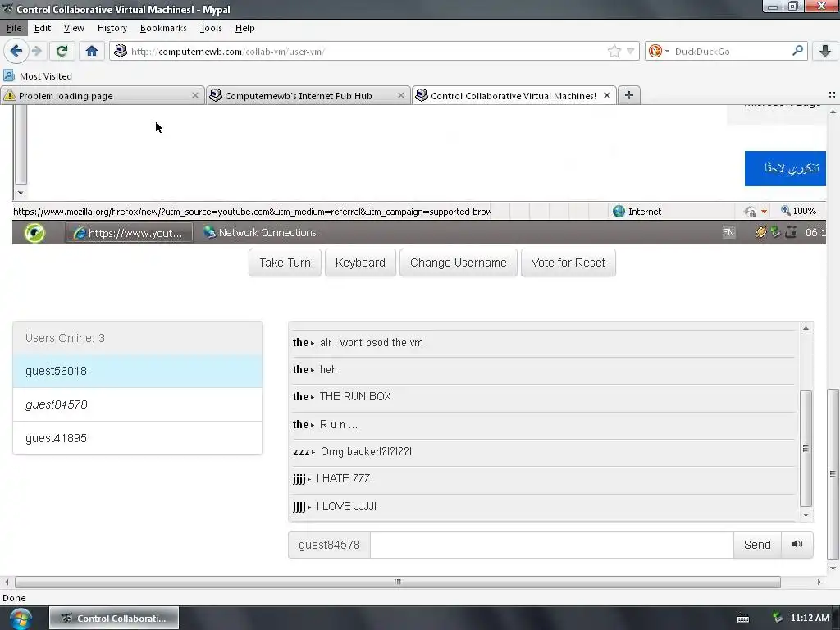The height and width of the screenshot is (630, 840).
Task: Open the DuckDuckGo search engine selector
Action: coord(659,51)
